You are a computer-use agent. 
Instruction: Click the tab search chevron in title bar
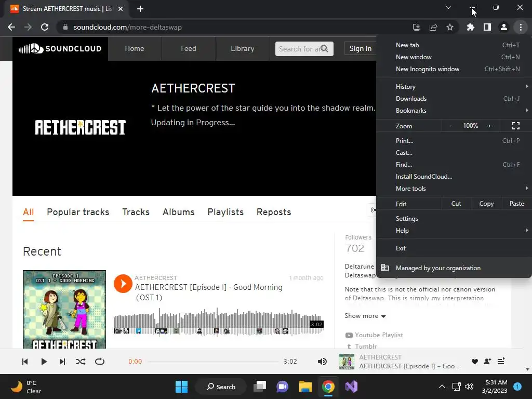point(448,7)
